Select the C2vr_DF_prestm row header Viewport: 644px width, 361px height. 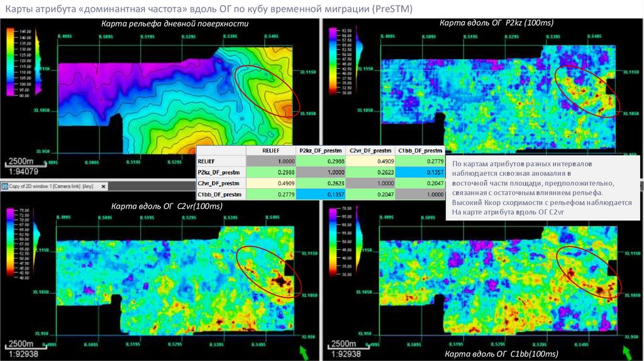(x=221, y=183)
